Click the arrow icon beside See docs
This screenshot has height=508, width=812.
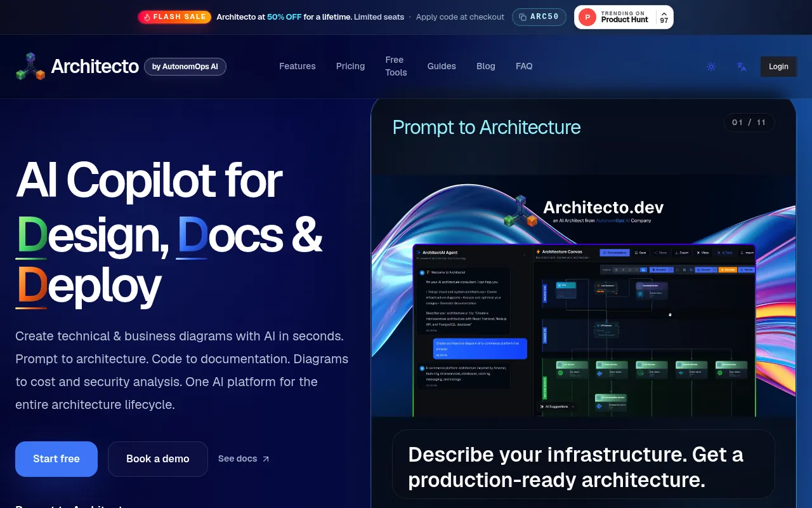click(266, 459)
